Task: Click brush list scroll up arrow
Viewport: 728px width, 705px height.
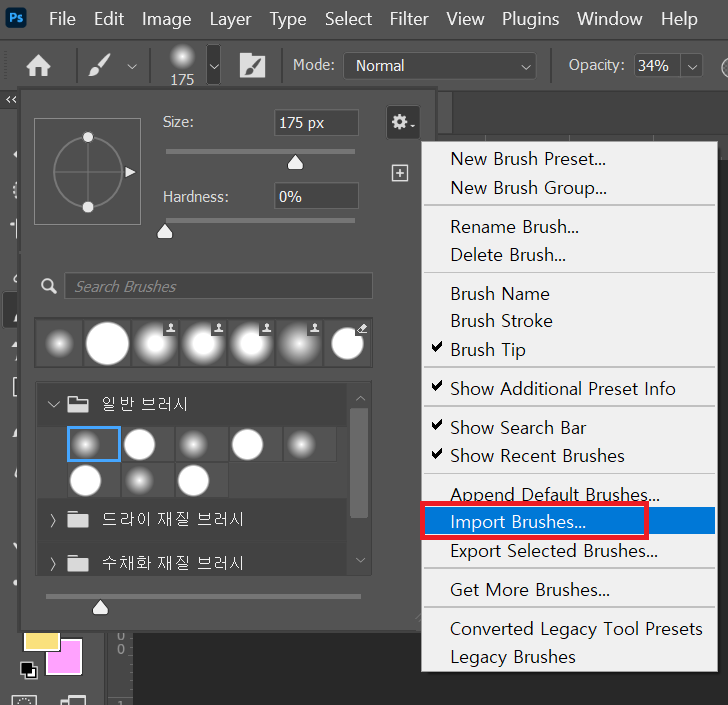Action: click(360, 398)
